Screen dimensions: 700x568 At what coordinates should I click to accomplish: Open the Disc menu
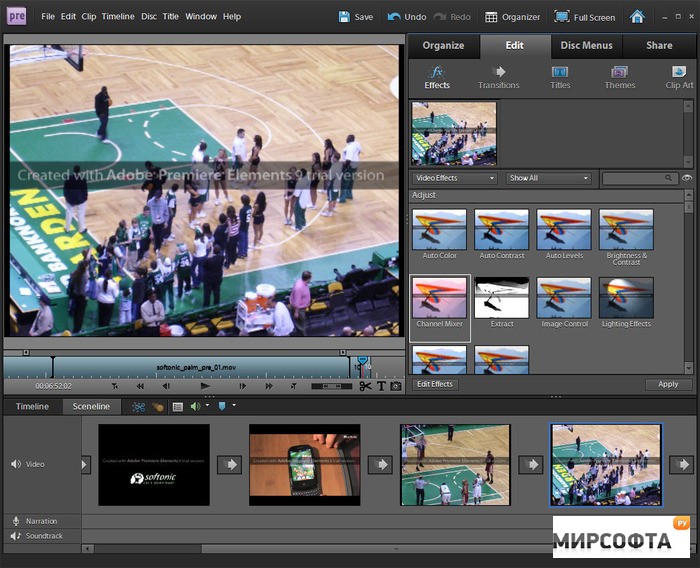click(x=149, y=17)
